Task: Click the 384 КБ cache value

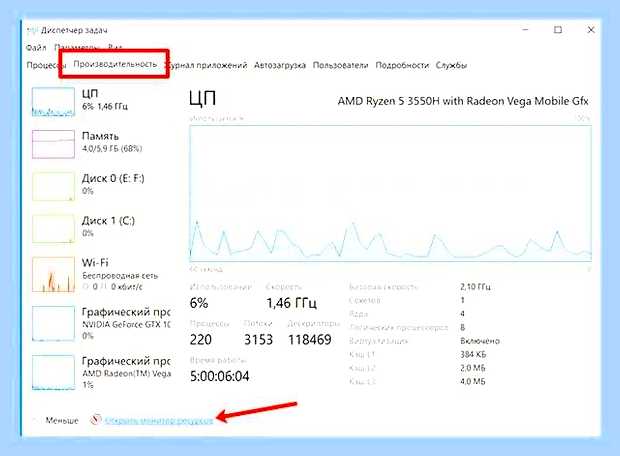Action: pos(473,354)
